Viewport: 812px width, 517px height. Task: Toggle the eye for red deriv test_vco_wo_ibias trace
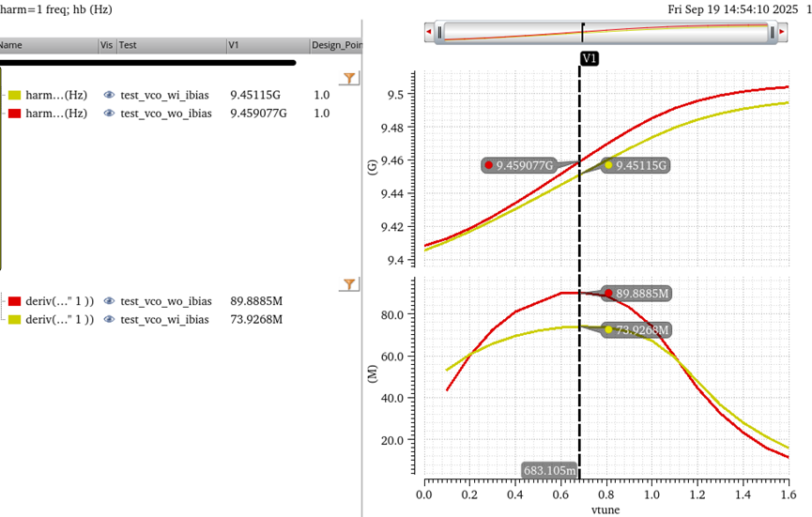[x=109, y=301]
